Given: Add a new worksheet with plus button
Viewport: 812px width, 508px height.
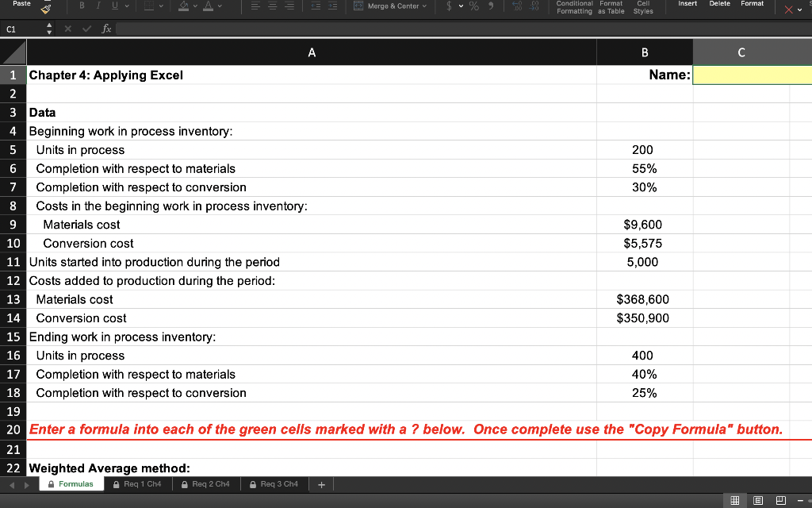Looking at the screenshot, I should coord(320,483).
